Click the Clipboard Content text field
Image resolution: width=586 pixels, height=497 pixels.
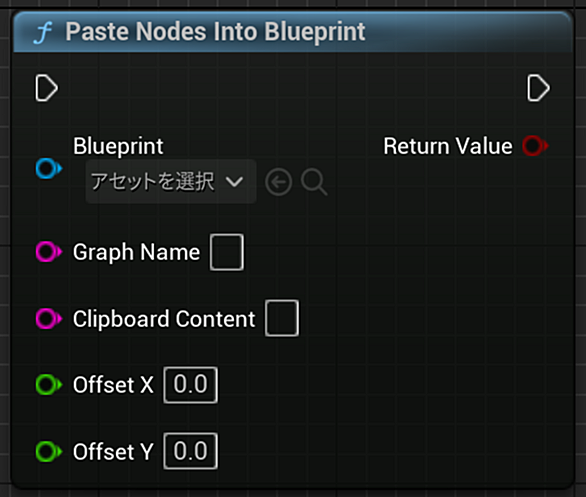[282, 318]
